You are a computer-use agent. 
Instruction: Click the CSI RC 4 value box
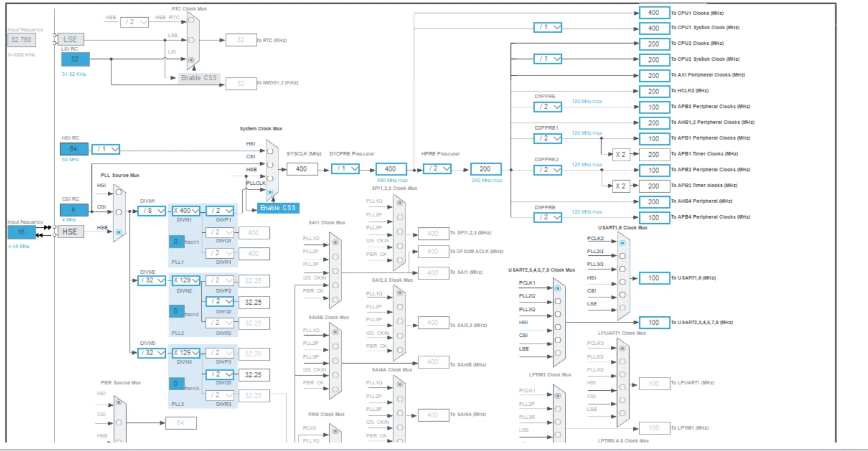coord(75,210)
